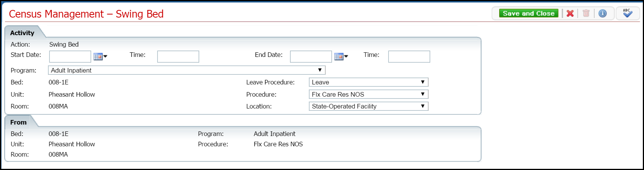Viewport: 644px width, 170px height.
Task: Click the red X cancel icon
Action: click(x=570, y=13)
